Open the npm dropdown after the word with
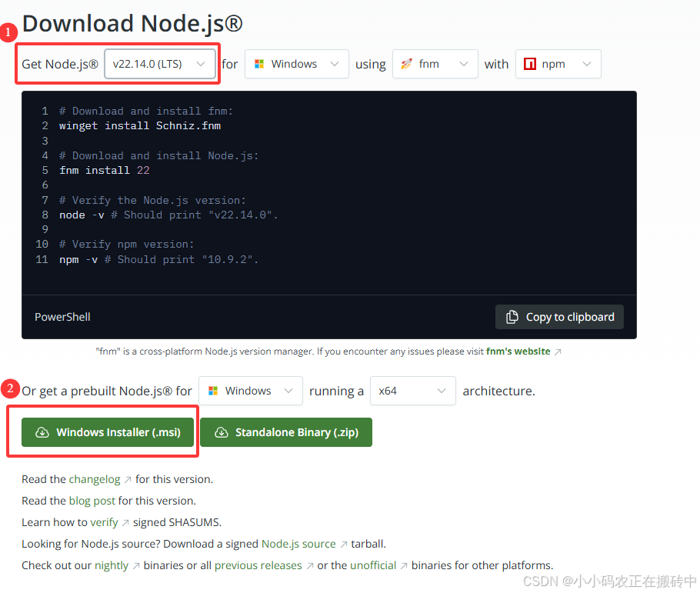 click(558, 64)
